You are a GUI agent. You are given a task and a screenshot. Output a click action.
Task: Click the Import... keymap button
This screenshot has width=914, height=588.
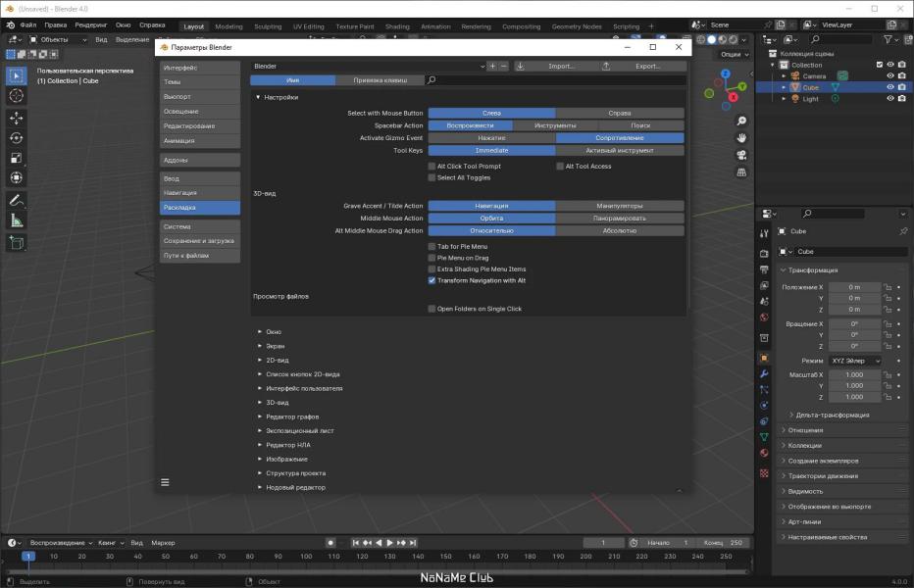tap(555, 66)
